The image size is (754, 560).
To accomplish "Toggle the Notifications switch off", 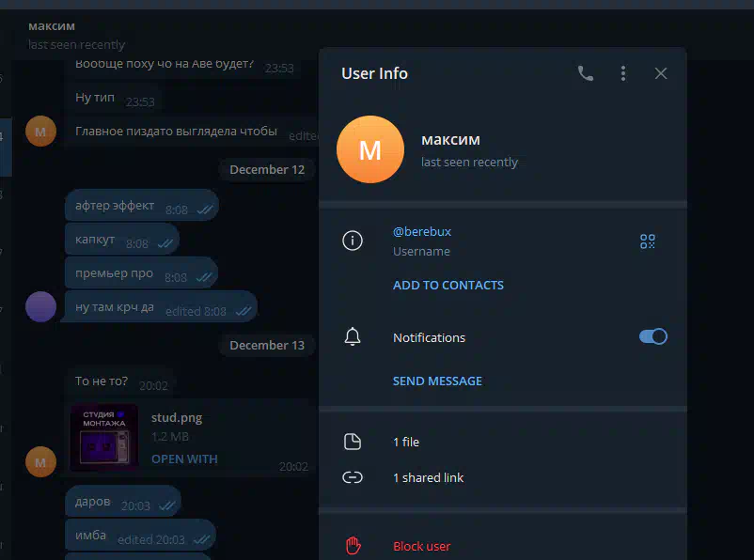I will pos(653,336).
